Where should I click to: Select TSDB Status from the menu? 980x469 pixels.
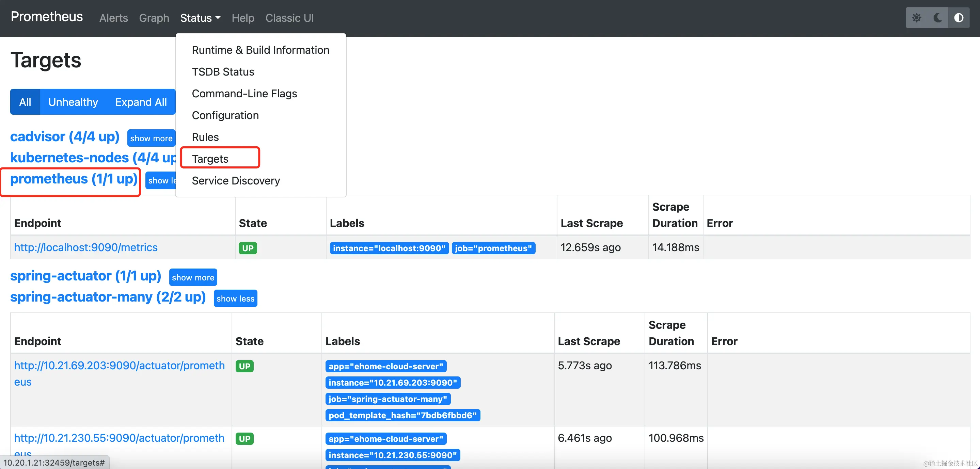(x=223, y=72)
